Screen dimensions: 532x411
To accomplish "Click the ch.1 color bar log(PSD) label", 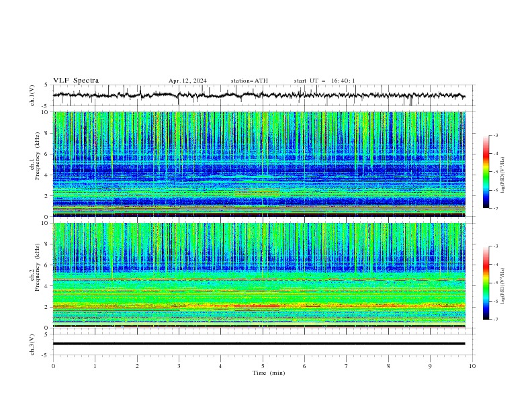I will (502, 175).
